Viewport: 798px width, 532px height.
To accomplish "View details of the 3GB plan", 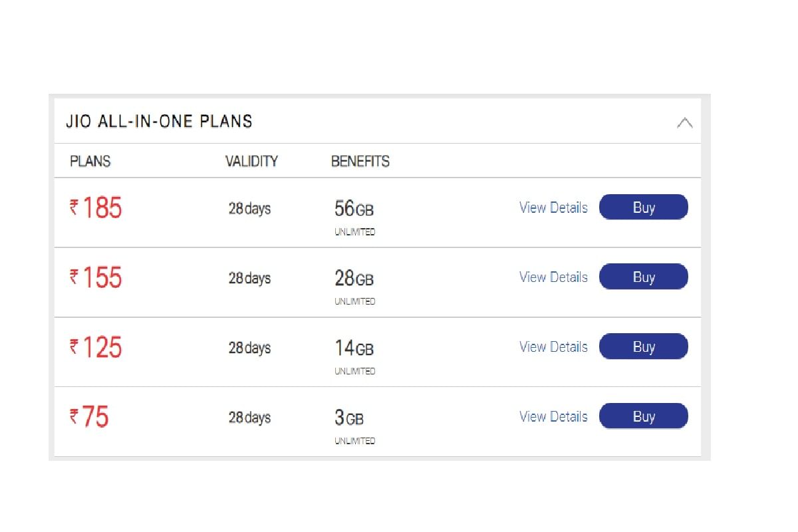I will coord(553,416).
